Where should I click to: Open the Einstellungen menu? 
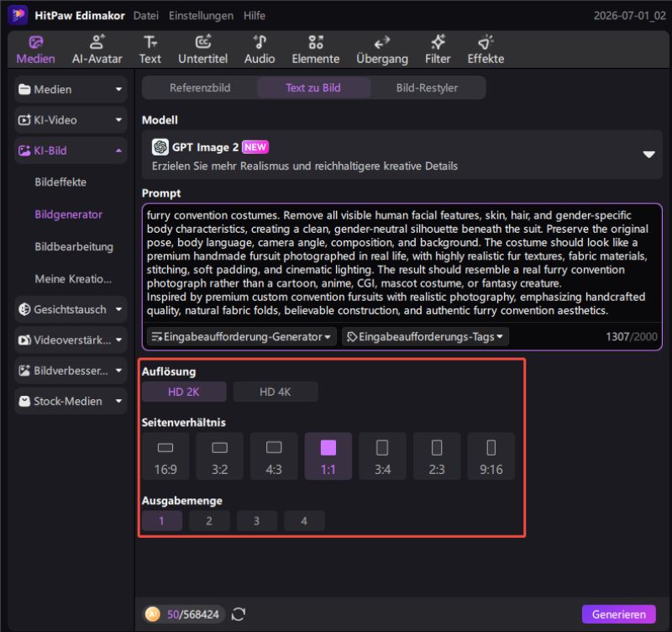(201, 16)
